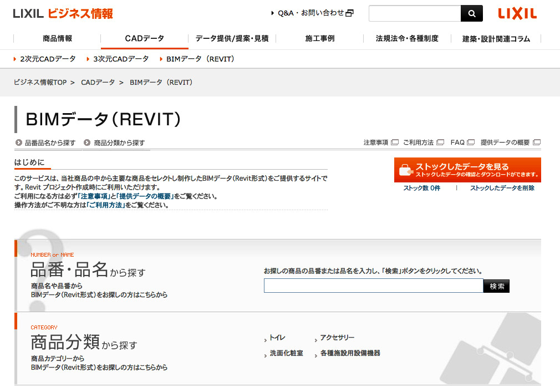Click the stock box icon in orange banner
This screenshot has width=560, height=392.
click(406, 170)
